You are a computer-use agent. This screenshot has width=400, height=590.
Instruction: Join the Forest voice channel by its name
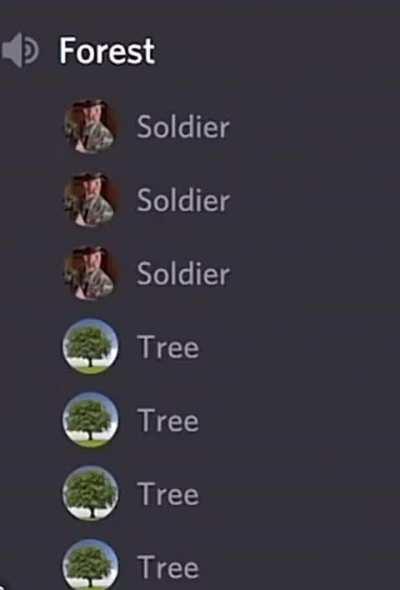coord(107,51)
